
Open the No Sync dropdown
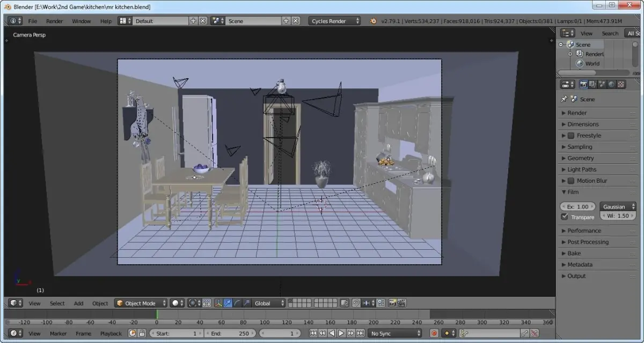click(x=396, y=333)
